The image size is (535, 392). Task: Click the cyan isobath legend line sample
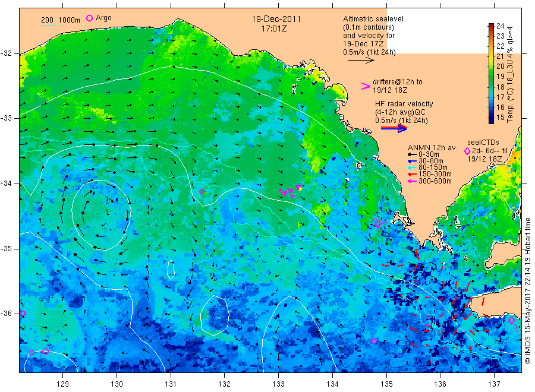coord(49,26)
